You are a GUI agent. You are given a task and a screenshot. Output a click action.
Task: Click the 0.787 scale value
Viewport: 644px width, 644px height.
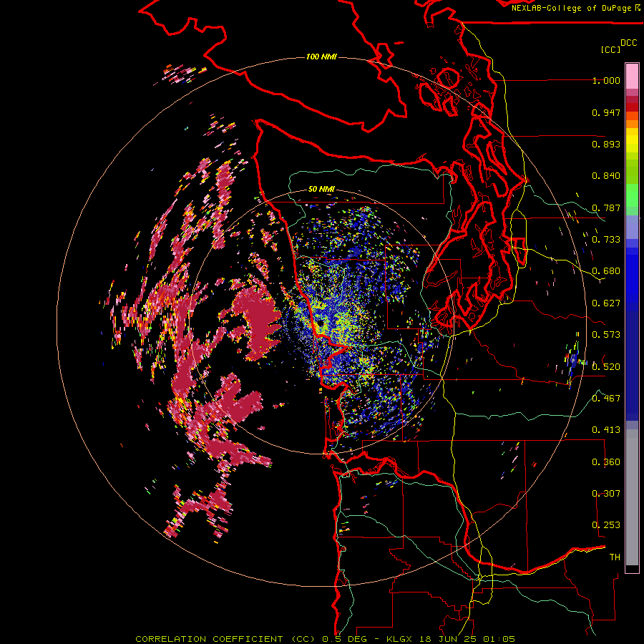tap(606, 208)
